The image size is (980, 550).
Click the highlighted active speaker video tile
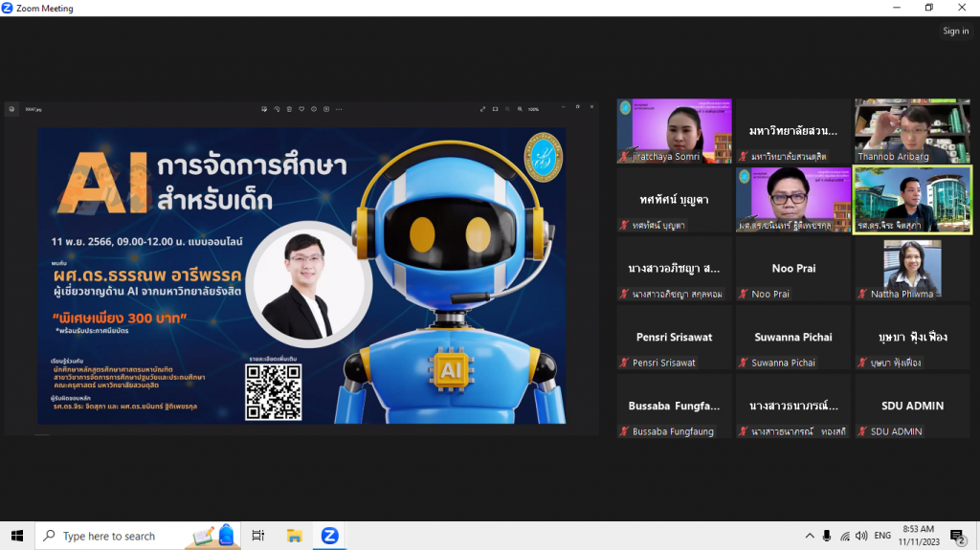pos(912,200)
